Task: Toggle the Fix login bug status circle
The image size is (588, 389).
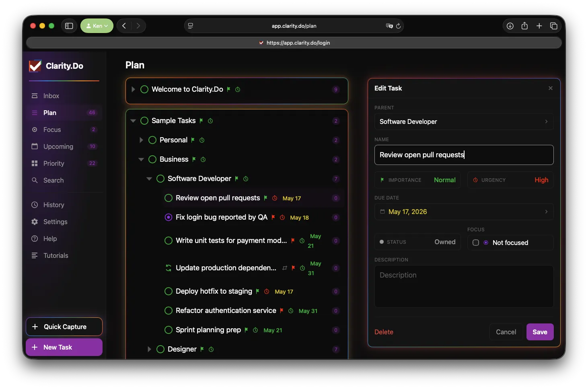Action: (x=169, y=217)
